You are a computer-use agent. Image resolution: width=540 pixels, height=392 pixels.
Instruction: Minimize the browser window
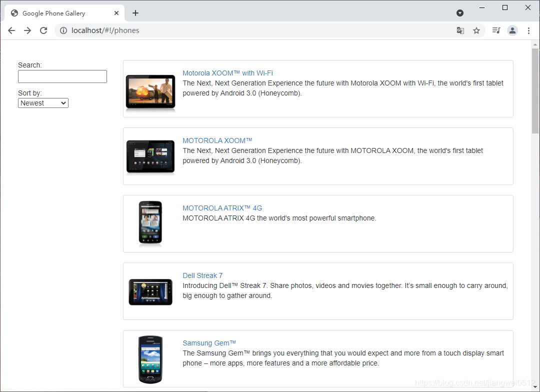(x=482, y=7)
